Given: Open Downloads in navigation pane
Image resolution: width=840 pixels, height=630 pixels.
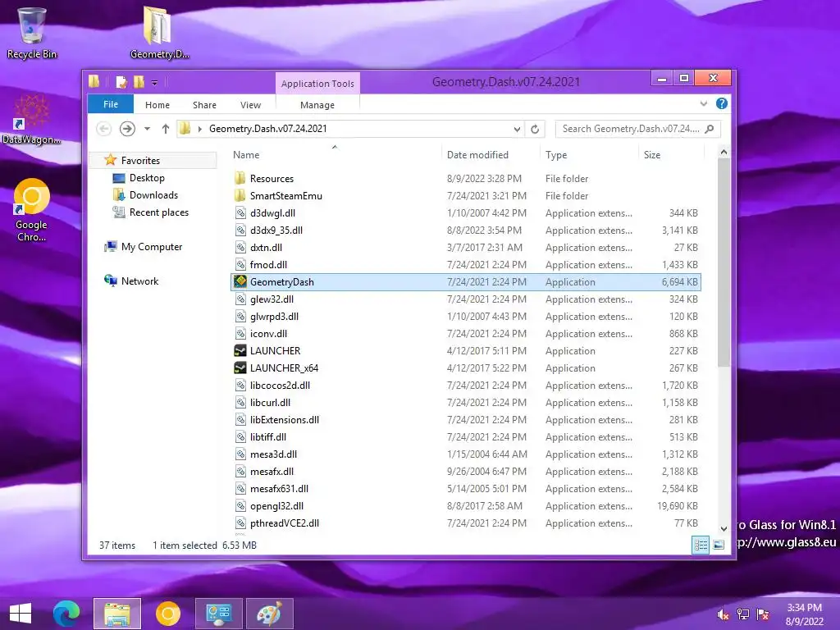Looking at the screenshot, I should coord(153,195).
